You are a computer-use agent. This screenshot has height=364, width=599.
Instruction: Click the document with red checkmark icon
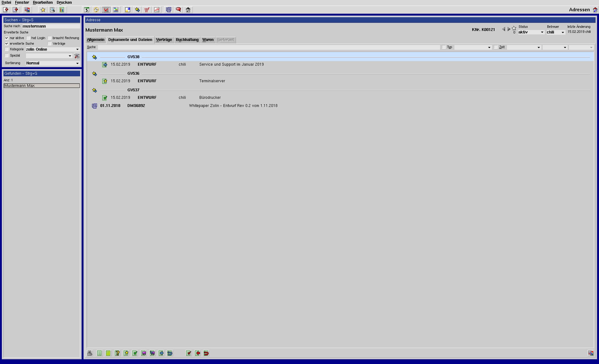(188, 353)
